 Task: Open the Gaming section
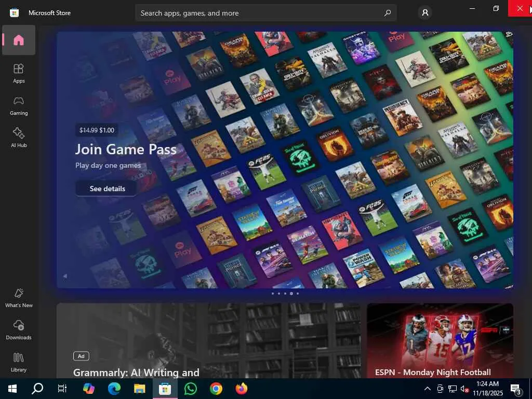point(19,105)
